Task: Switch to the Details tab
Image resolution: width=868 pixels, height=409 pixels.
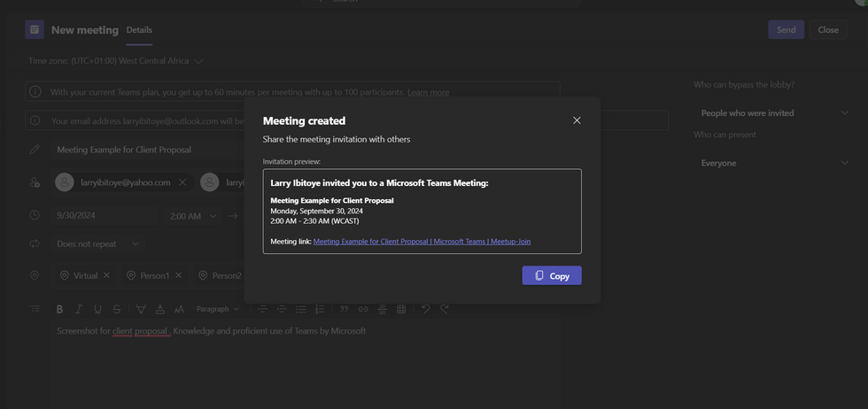Action: pyautogui.click(x=139, y=30)
